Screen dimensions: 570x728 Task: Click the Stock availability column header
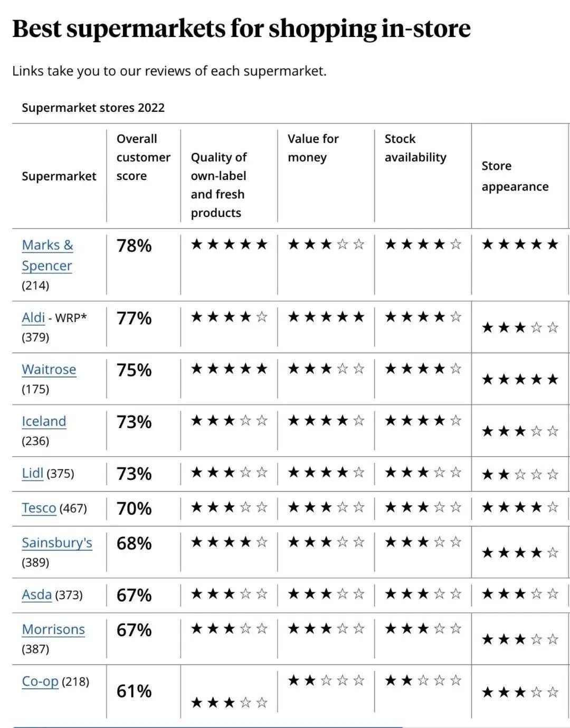pos(415,148)
